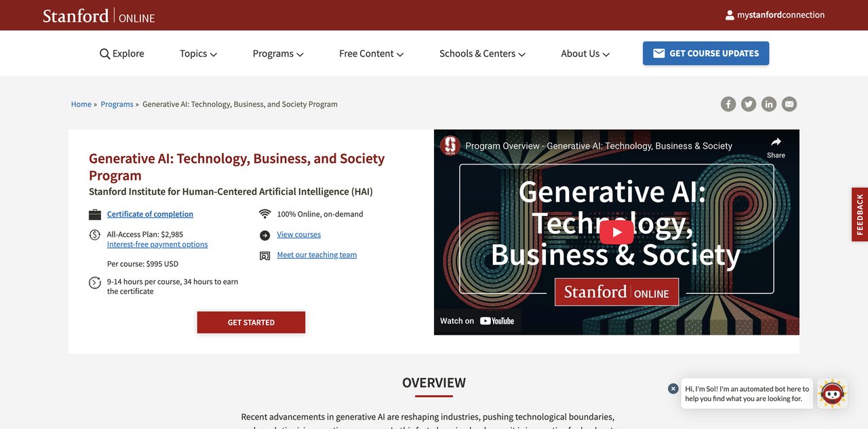
Task: Open the Sol chatbot avatar
Action: point(832,394)
